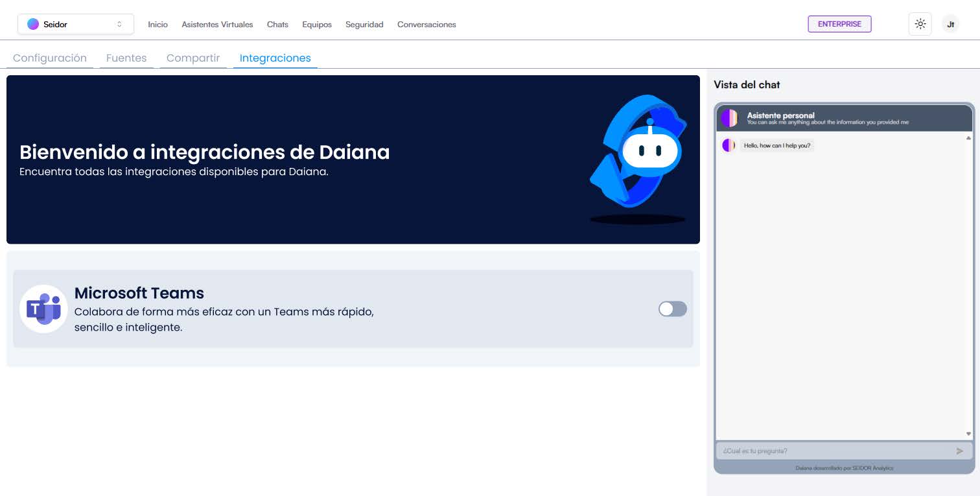The width and height of the screenshot is (980, 496).
Task: Click the Asistente personal avatar in chat header
Action: tap(729, 118)
